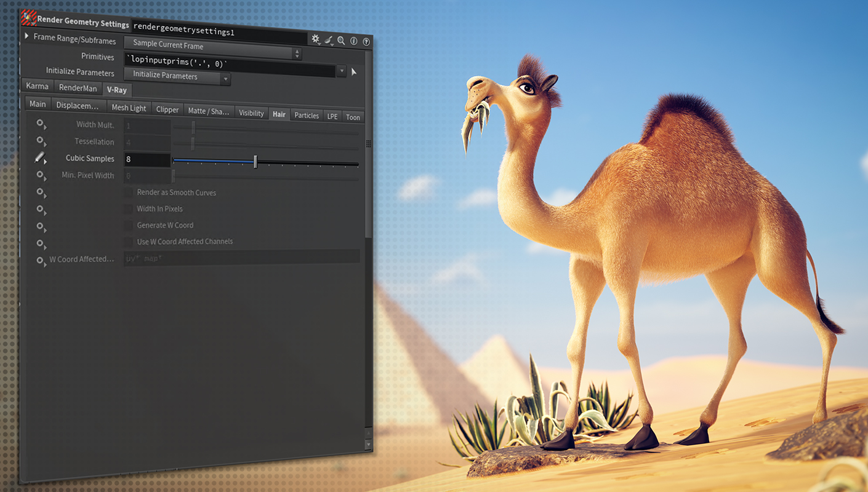Click the Initialize Parameters button
The height and width of the screenshot is (492, 868).
pyautogui.click(x=166, y=77)
